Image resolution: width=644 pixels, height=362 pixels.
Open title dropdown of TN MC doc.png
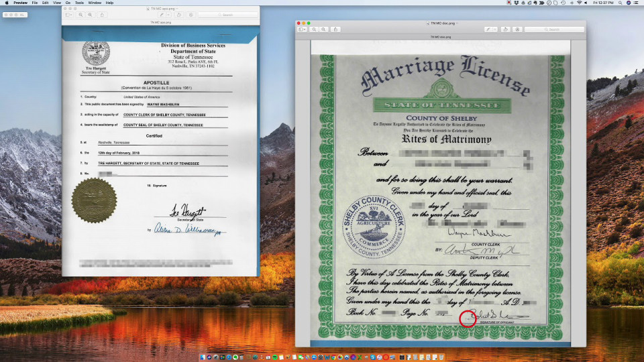click(x=457, y=23)
